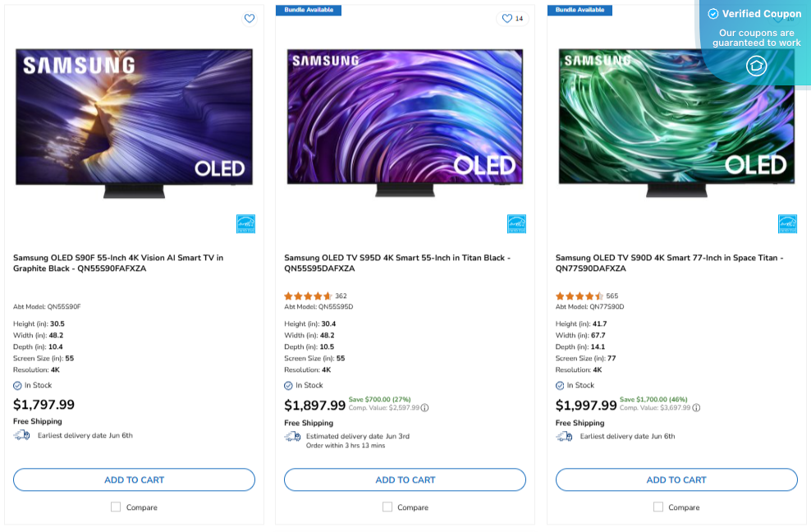Add the Samsung S90F TV to your wishlist
This screenshot has height=532, width=811.
pyautogui.click(x=249, y=18)
